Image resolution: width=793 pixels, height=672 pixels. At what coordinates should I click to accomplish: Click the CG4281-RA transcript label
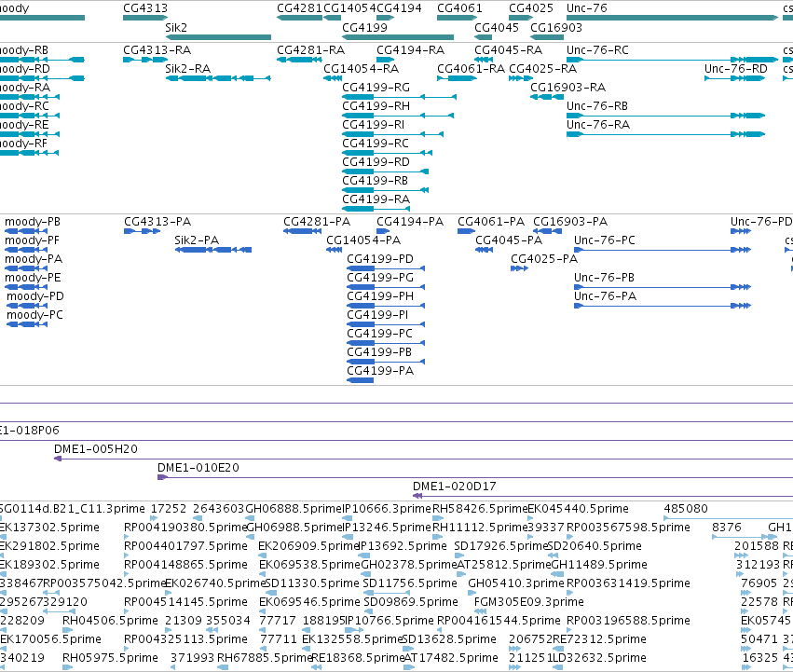click(311, 50)
